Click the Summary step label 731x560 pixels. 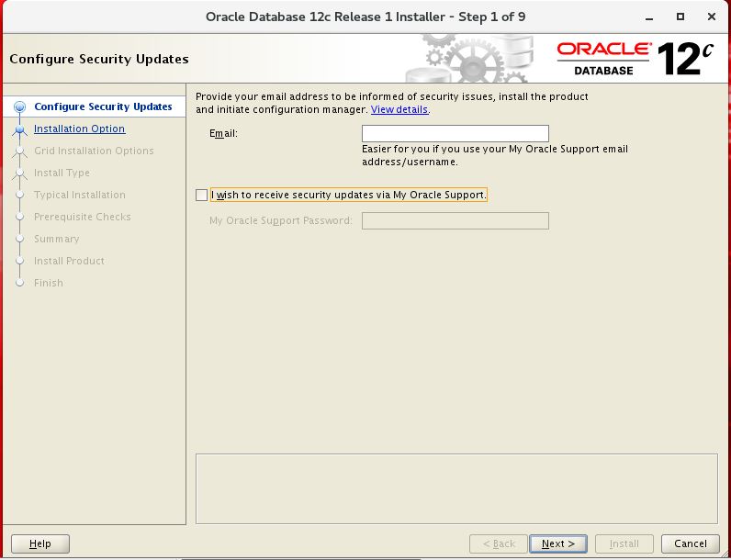tap(56, 239)
